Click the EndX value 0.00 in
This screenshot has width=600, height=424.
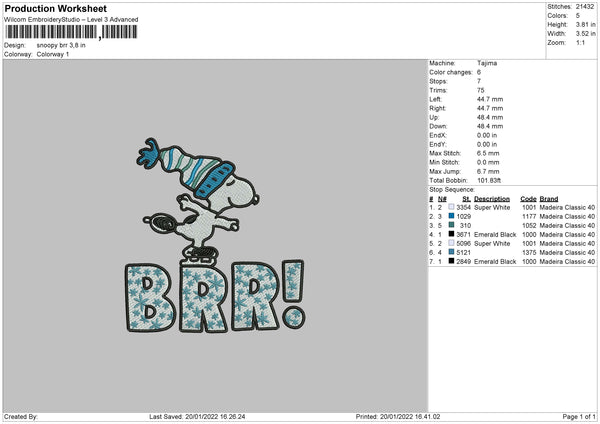tap(487, 135)
